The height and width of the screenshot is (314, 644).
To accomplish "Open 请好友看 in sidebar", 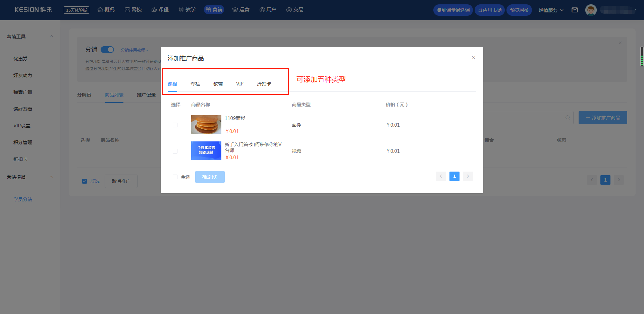I will (23, 109).
